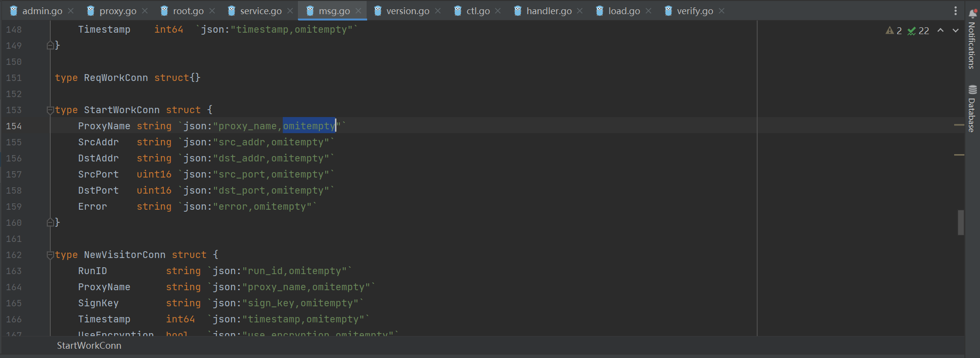Screen dimensions: 980x358
Task: Click the DstAddr field name
Action: (x=98, y=159)
